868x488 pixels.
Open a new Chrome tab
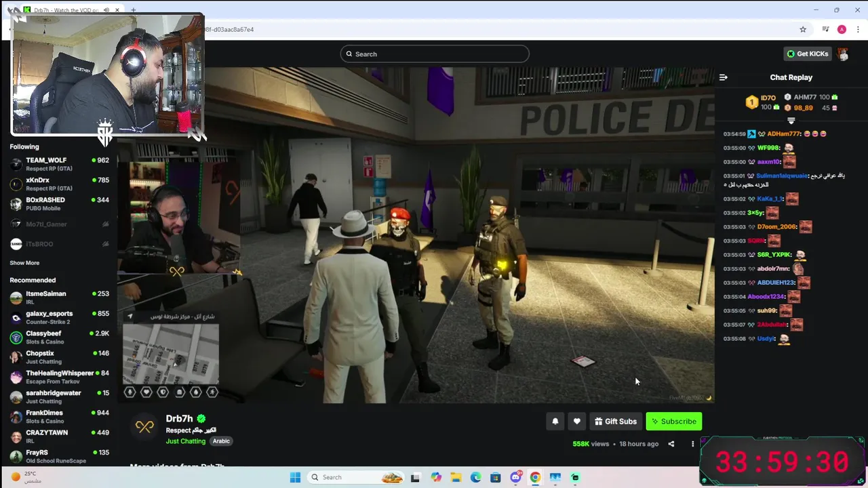click(133, 10)
